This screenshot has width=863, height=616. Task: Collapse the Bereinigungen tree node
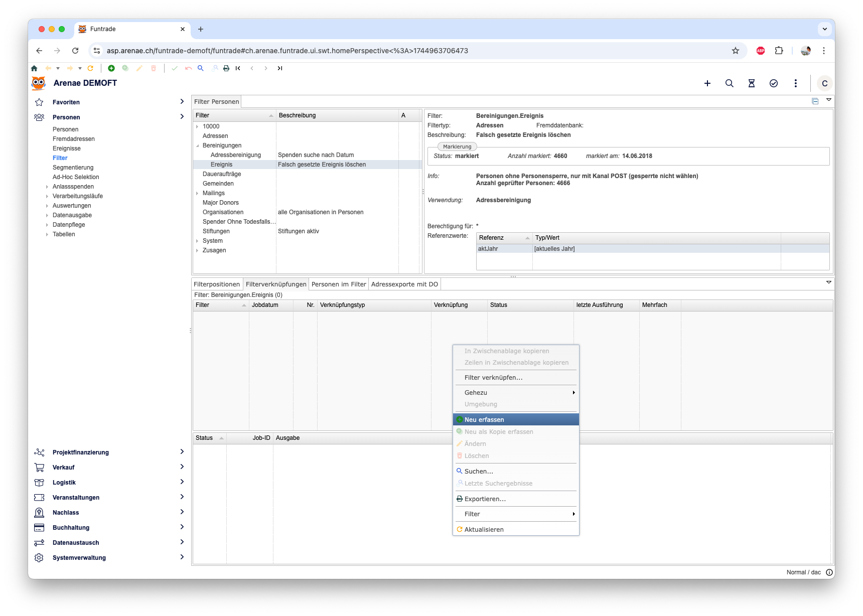click(x=197, y=145)
